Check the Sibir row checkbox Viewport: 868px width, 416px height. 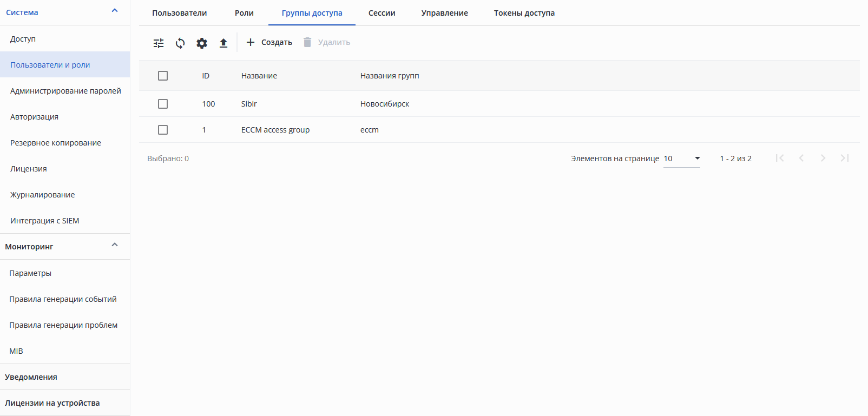tap(163, 104)
